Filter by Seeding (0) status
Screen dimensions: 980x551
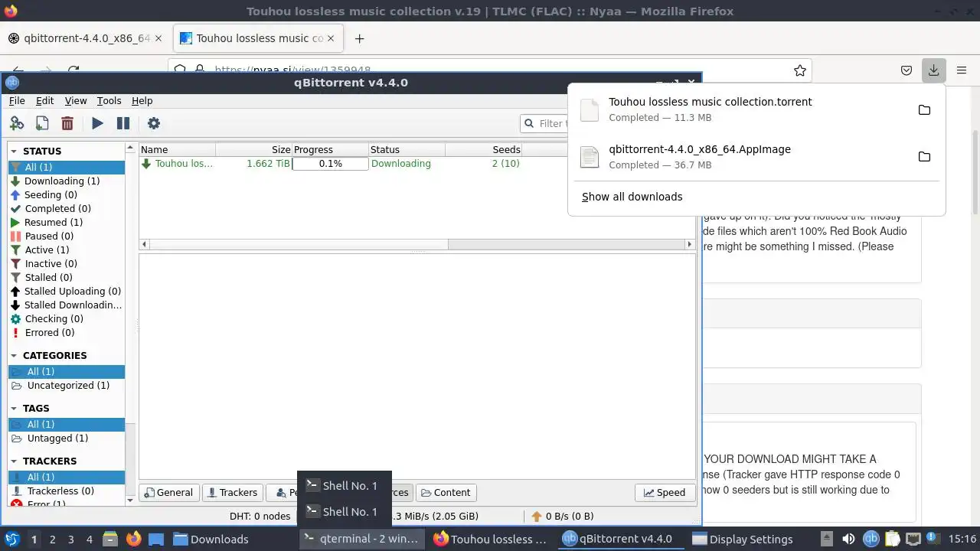tap(67, 194)
